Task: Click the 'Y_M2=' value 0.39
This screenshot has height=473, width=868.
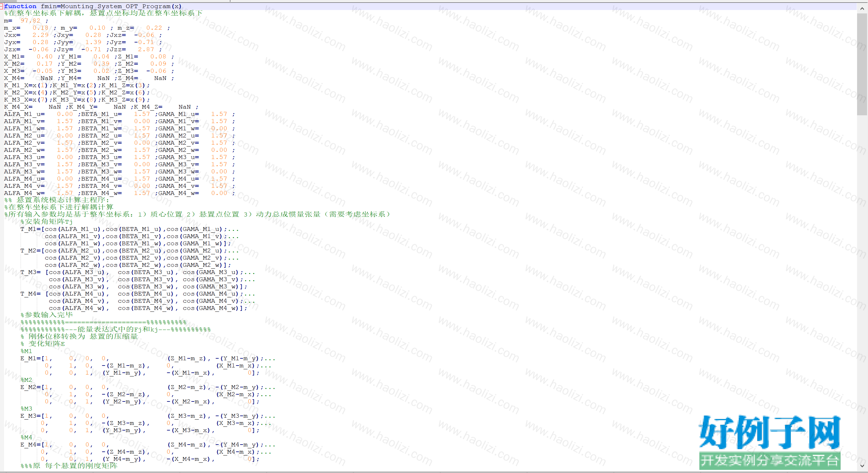Action: click(x=101, y=64)
